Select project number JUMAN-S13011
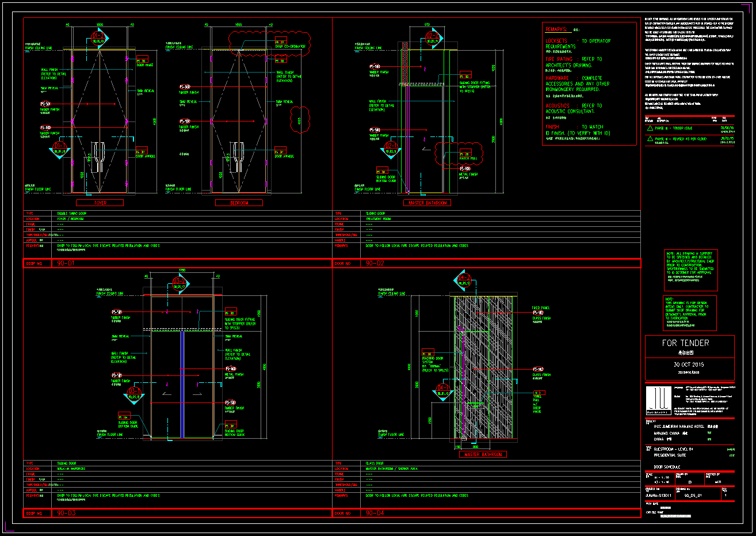 (659, 495)
